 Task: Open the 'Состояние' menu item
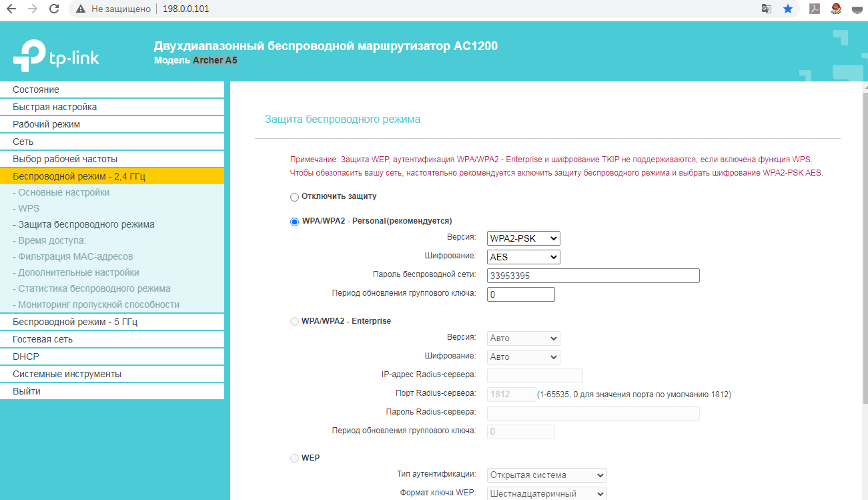[112, 89]
